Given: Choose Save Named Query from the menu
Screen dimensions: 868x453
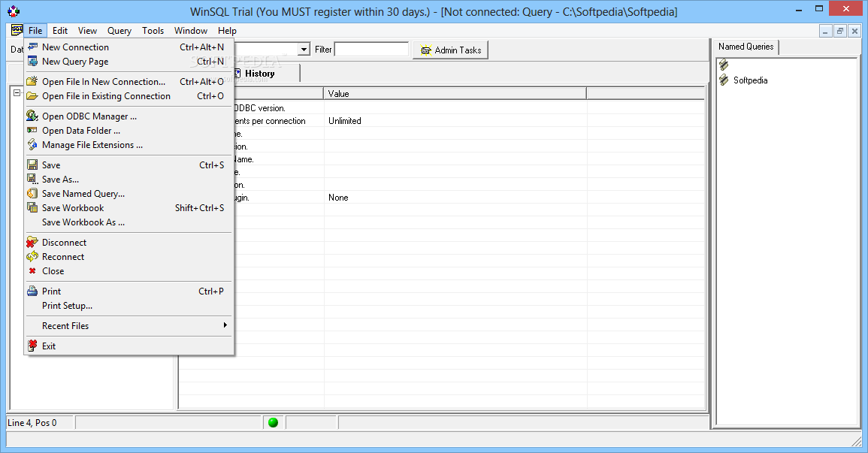Looking at the screenshot, I should [x=83, y=194].
